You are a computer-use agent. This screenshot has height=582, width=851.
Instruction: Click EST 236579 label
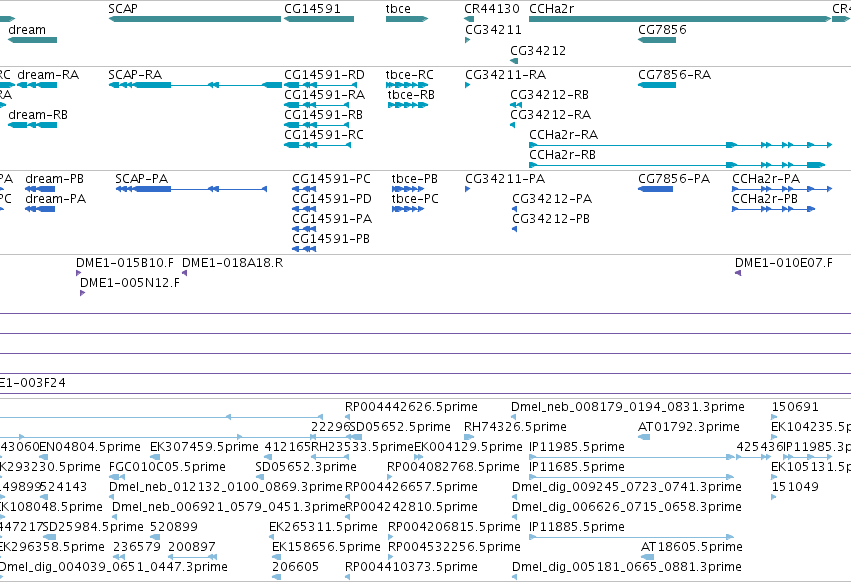pos(137,547)
